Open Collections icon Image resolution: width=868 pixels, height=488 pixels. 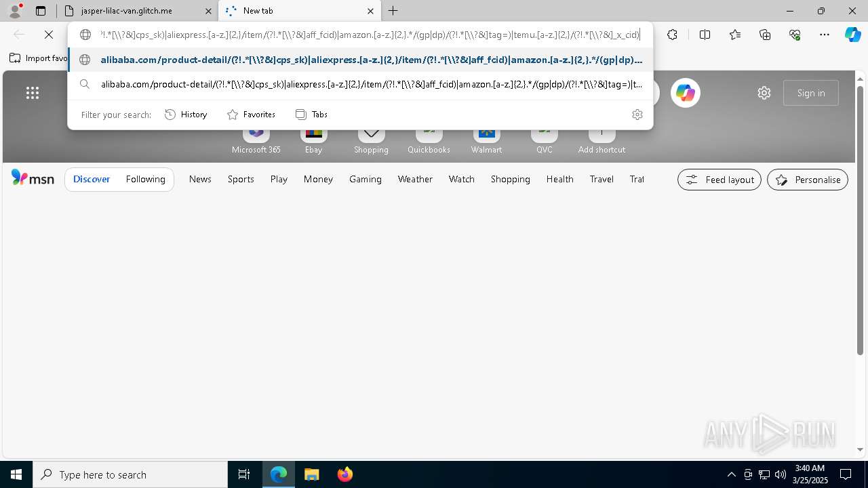[765, 35]
